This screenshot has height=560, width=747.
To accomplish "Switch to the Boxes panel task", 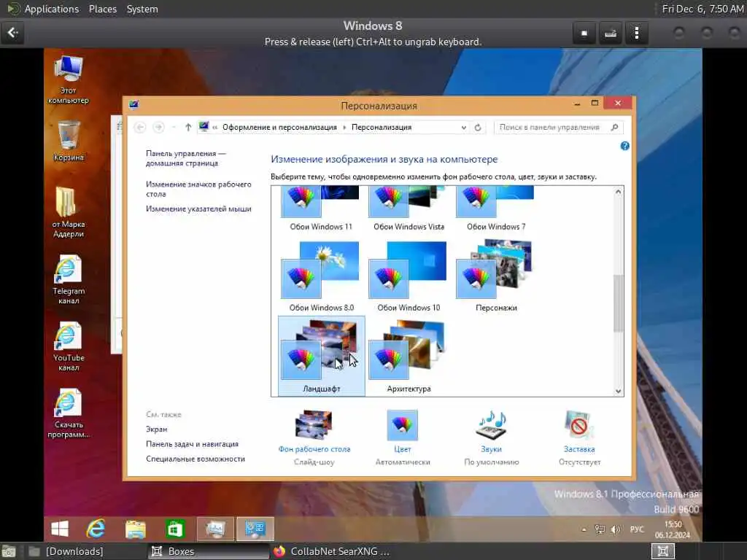I will click(x=208, y=551).
